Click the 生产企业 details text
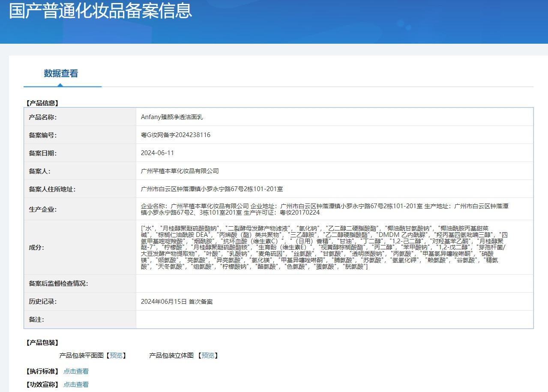This screenshot has height=392, width=548. pyautogui.click(x=325, y=209)
